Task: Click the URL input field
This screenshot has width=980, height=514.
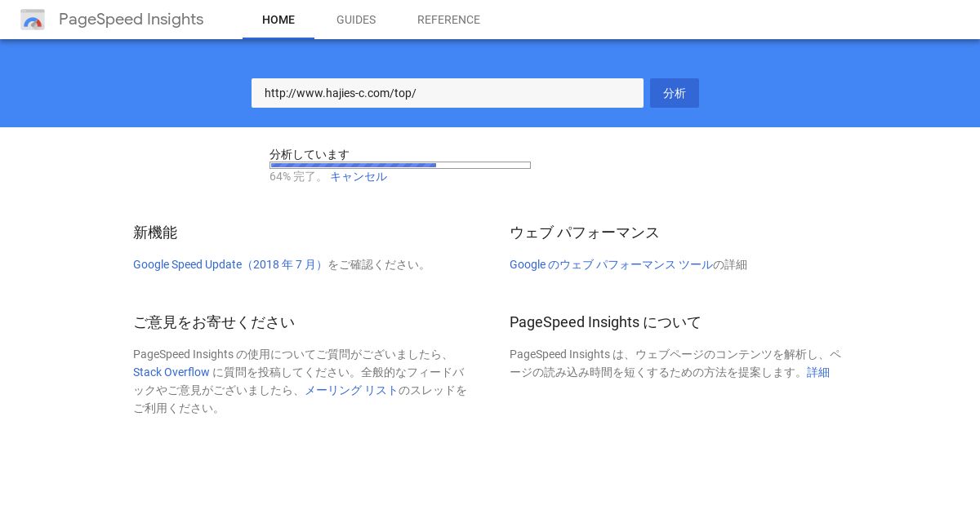Action: 448,93
